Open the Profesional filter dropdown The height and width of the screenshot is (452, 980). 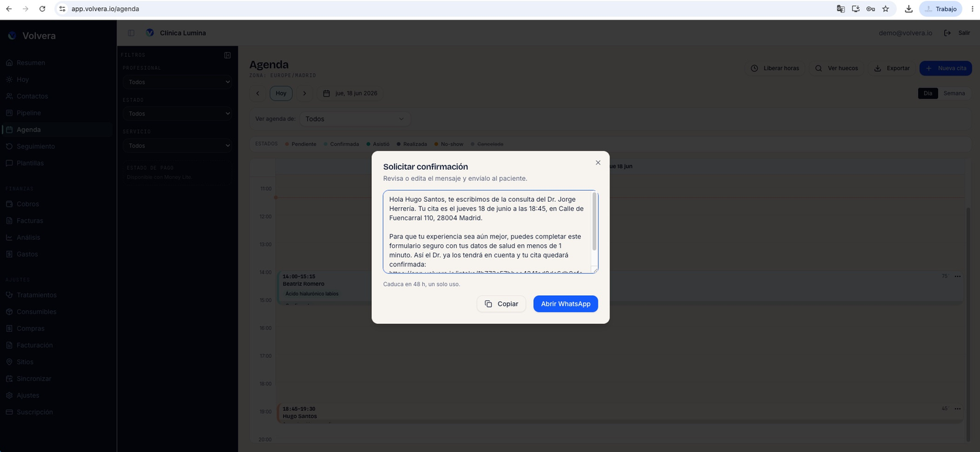click(x=178, y=82)
